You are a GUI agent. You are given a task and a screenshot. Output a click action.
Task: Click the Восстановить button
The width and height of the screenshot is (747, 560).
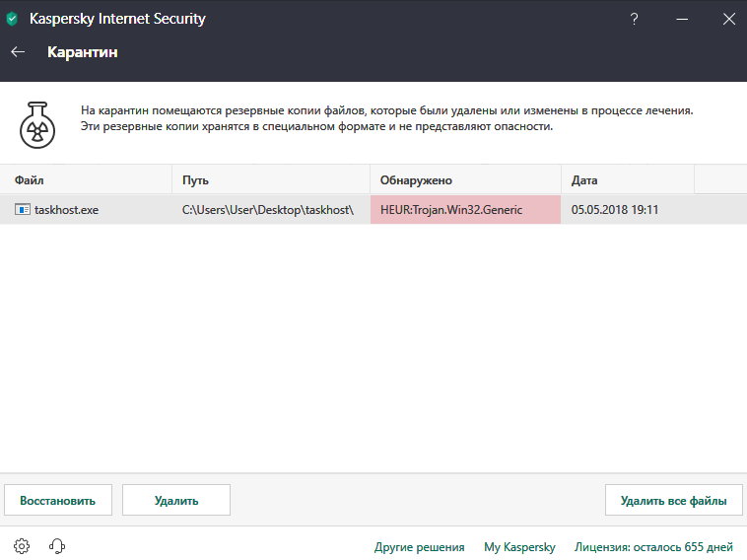pos(58,501)
